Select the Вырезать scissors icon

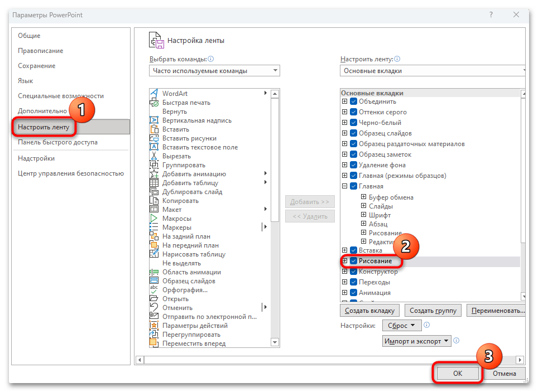[154, 156]
